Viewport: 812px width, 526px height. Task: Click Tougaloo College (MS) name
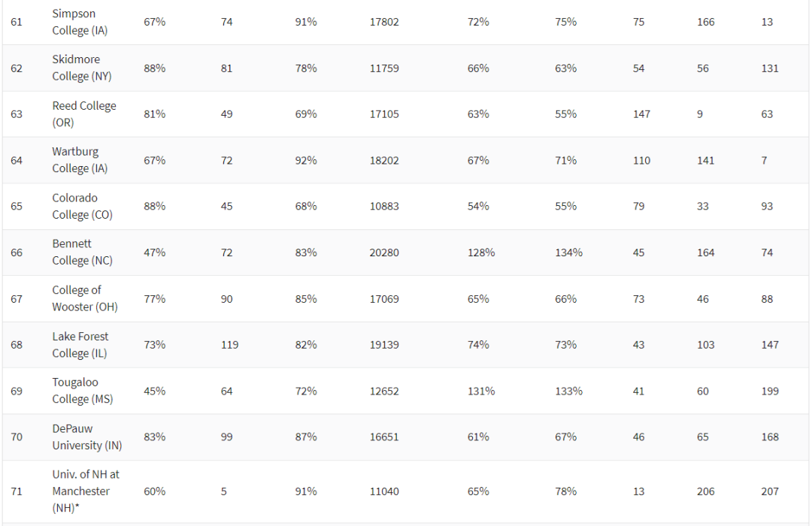click(x=83, y=390)
